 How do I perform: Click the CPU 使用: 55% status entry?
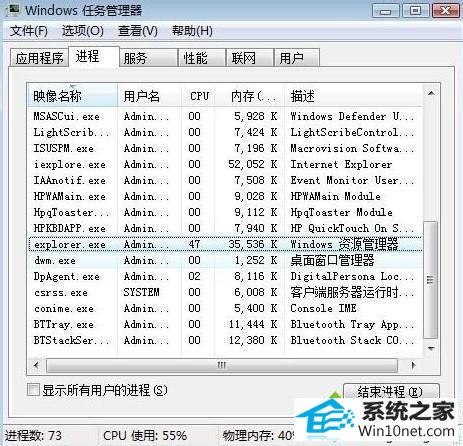tap(145, 435)
